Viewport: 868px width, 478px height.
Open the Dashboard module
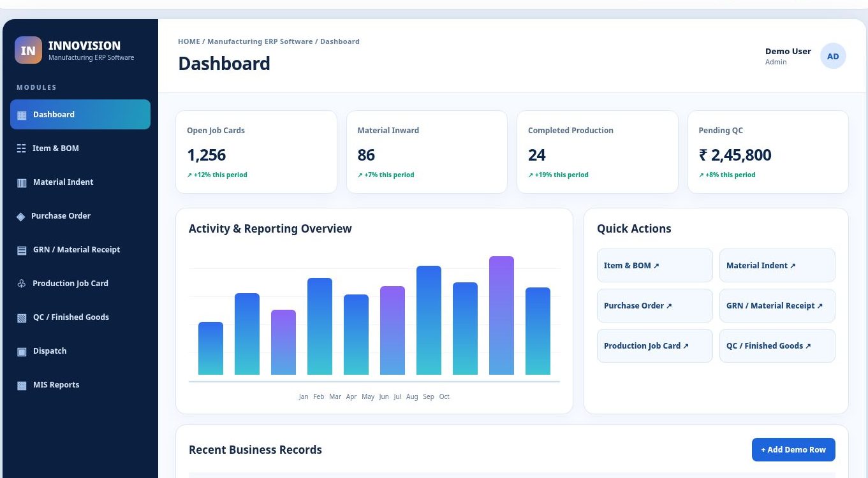coord(80,115)
